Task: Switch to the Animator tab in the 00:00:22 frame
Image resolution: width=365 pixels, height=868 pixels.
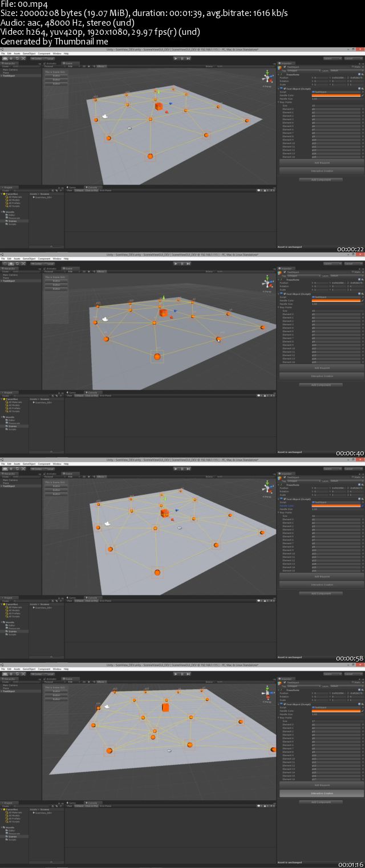Action: pos(50,63)
